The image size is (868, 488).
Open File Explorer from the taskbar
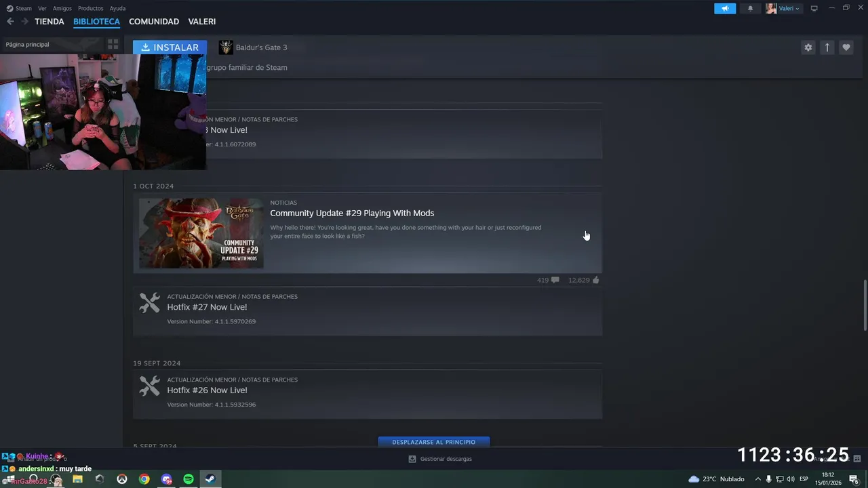[x=77, y=479]
